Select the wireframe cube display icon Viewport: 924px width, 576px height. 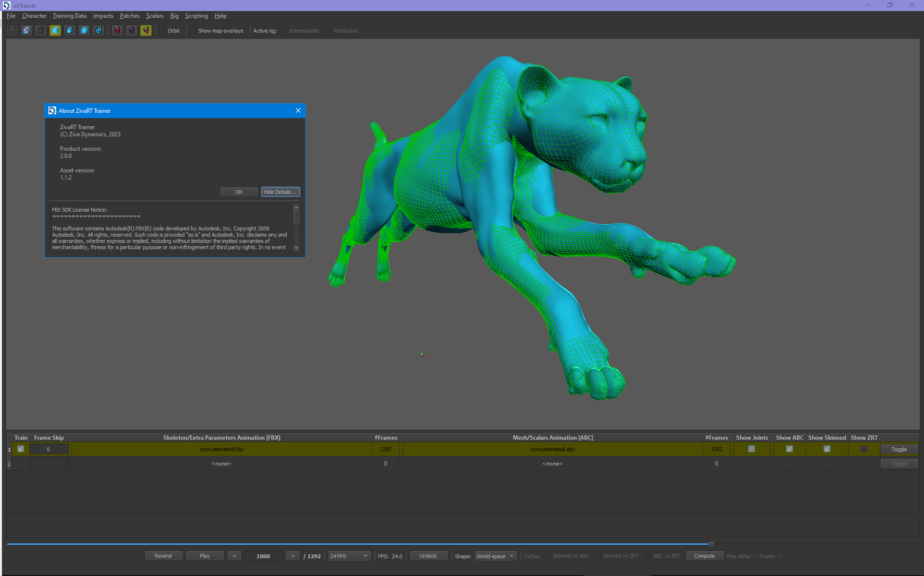click(x=41, y=30)
